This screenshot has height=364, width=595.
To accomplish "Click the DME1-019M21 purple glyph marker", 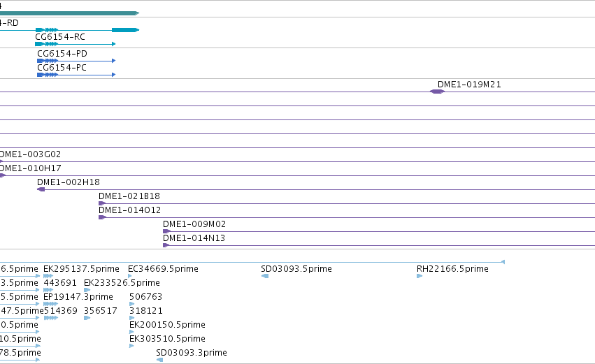I will [437, 92].
